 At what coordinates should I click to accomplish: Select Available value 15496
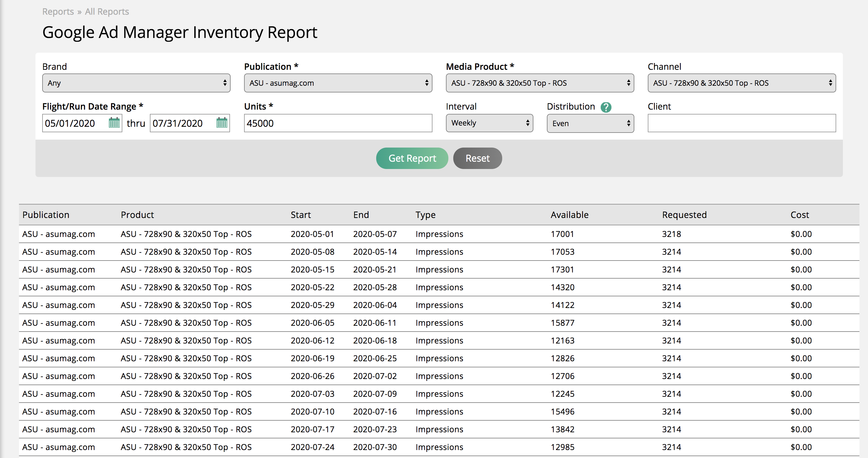click(x=562, y=411)
